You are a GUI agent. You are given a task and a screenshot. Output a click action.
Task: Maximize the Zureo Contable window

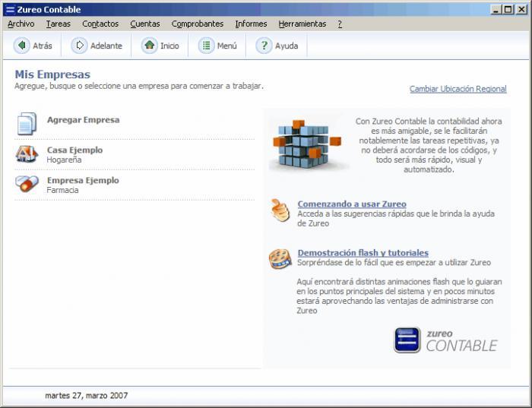coord(508,9)
